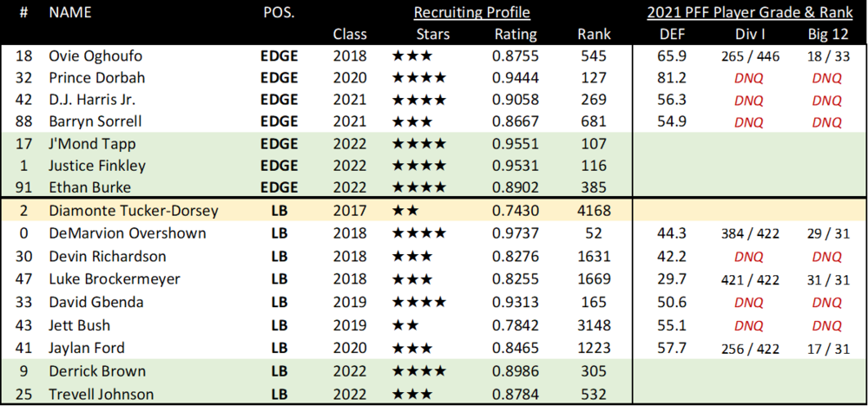Click the rank value 4168
Viewport: 868px width, 406px height.
(594, 211)
